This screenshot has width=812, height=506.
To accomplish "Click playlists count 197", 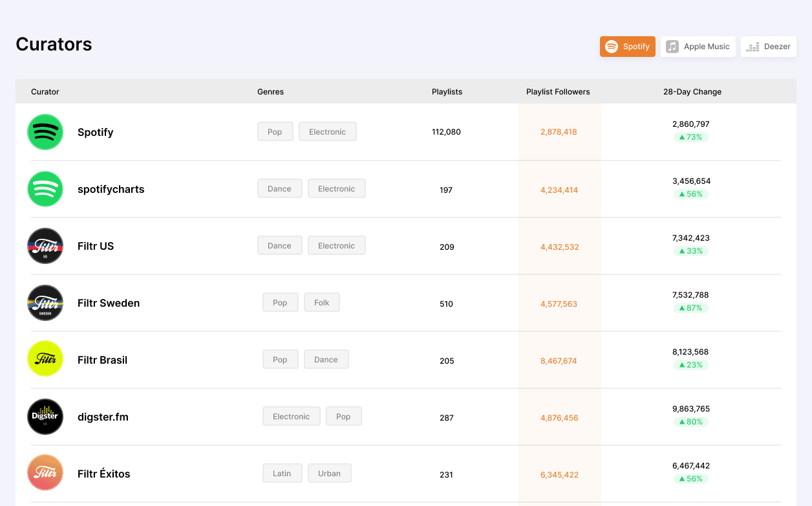I will (446, 190).
